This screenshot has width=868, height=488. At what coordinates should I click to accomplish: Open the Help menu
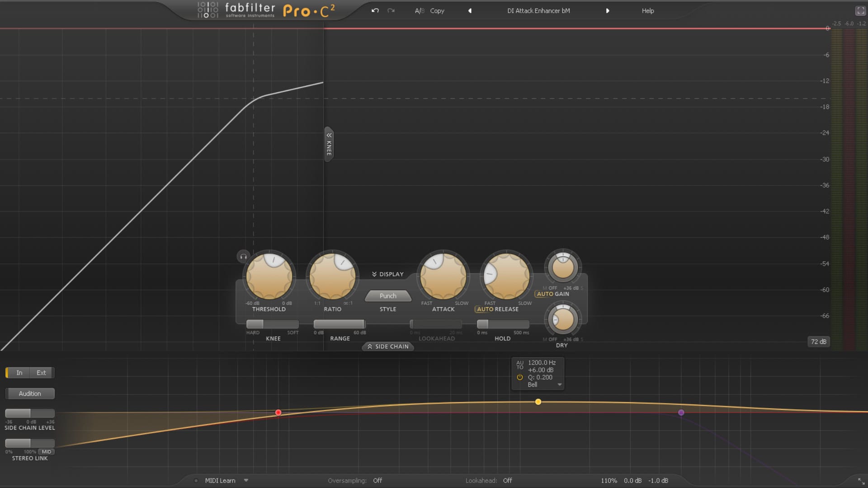point(647,11)
